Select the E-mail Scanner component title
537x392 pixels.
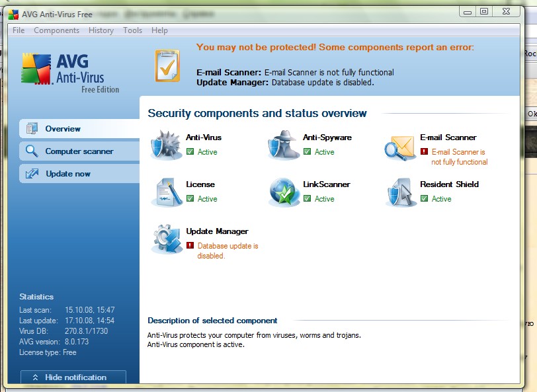pos(448,137)
